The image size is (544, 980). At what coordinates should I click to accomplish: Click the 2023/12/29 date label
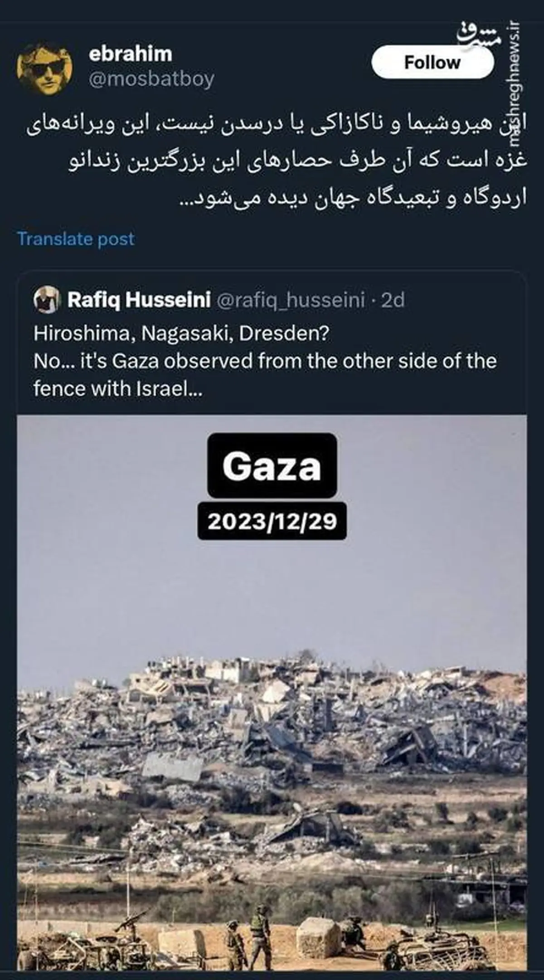(272, 521)
